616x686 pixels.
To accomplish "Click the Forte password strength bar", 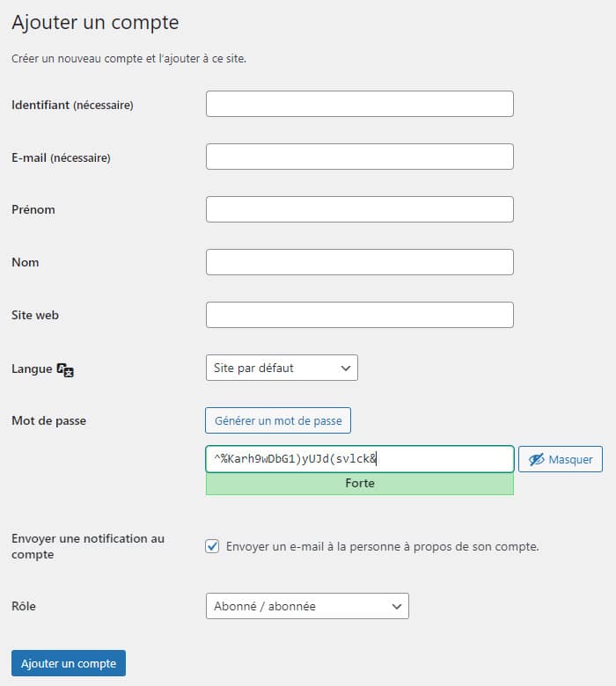I will (359, 484).
